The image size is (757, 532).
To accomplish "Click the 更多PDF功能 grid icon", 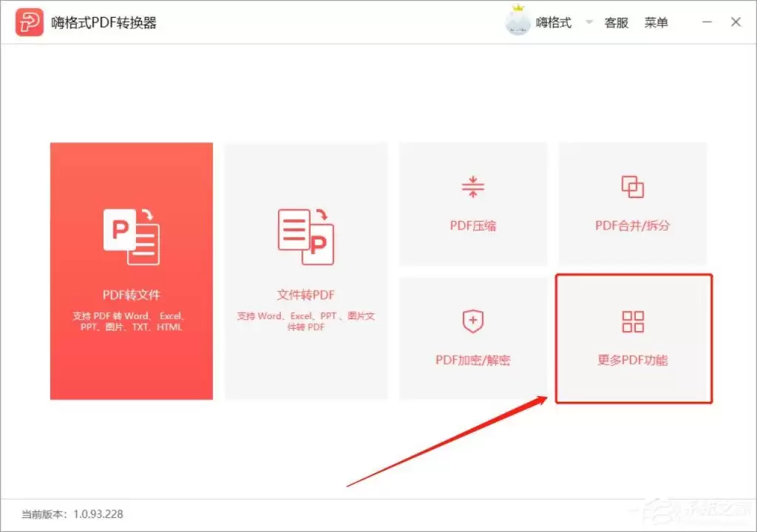I will tap(633, 321).
